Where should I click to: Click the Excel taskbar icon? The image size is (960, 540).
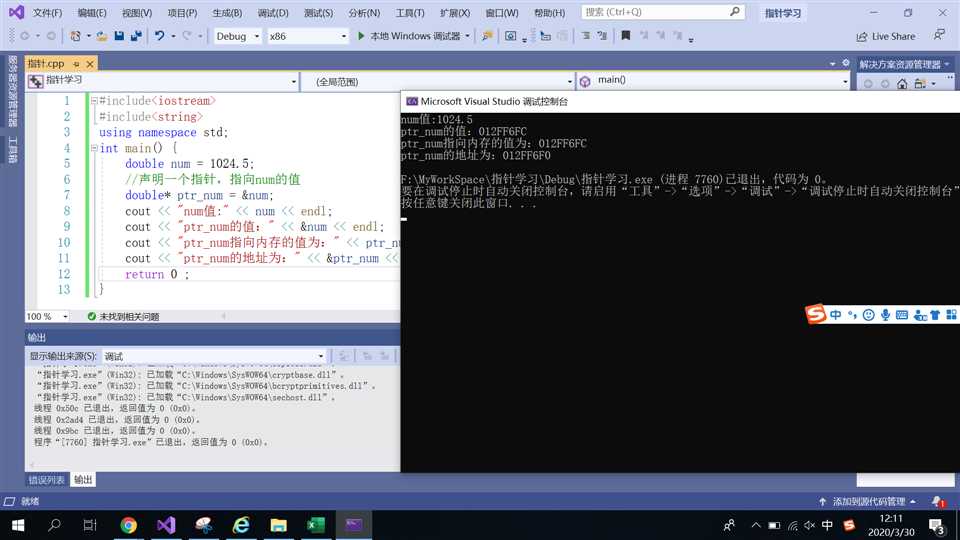coord(315,525)
